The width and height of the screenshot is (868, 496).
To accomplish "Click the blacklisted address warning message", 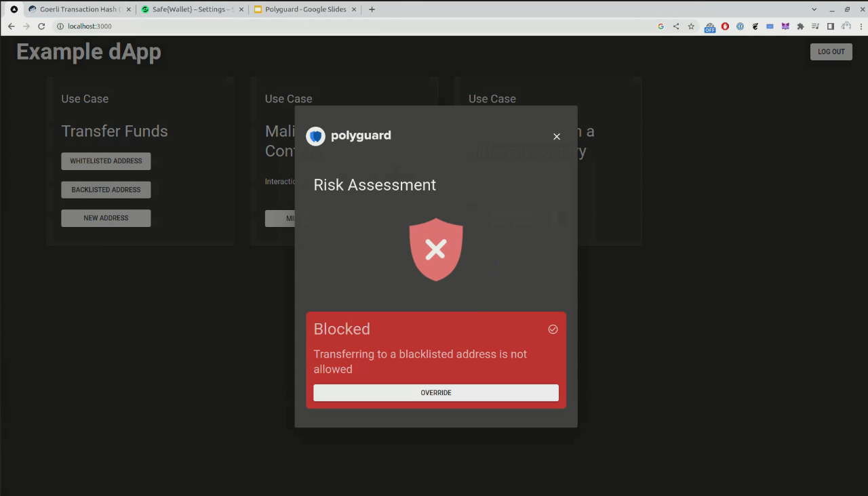I will pyautogui.click(x=420, y=362).
